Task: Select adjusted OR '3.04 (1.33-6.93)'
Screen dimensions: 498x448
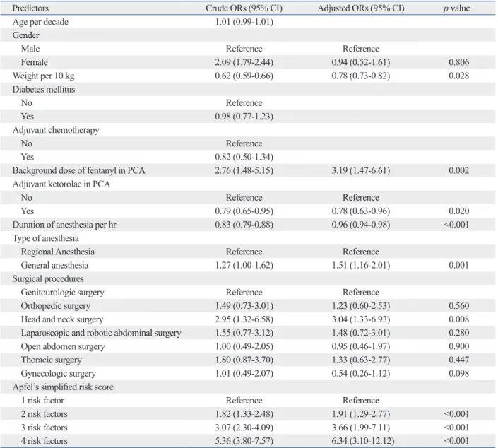Action: (x=361, y=319)
